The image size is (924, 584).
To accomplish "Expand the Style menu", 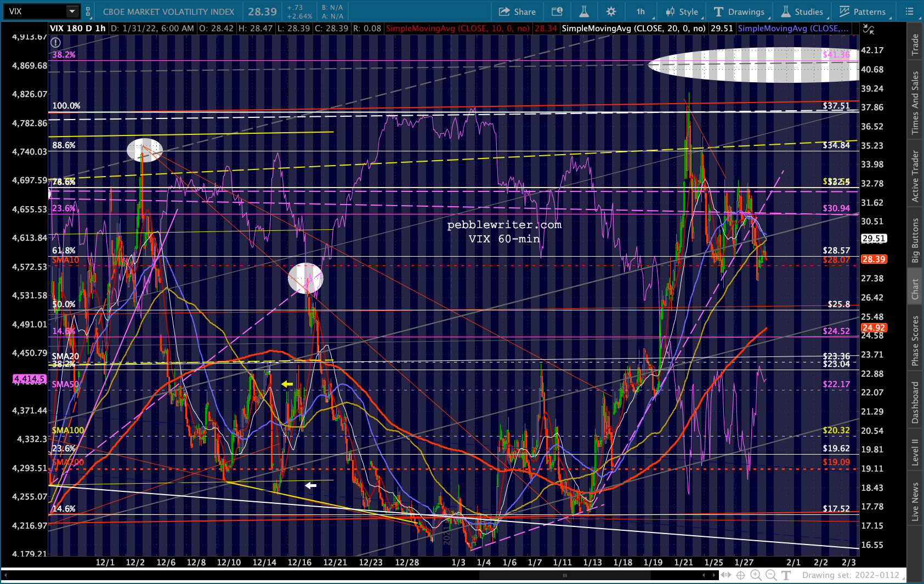I will coord(682,12).
